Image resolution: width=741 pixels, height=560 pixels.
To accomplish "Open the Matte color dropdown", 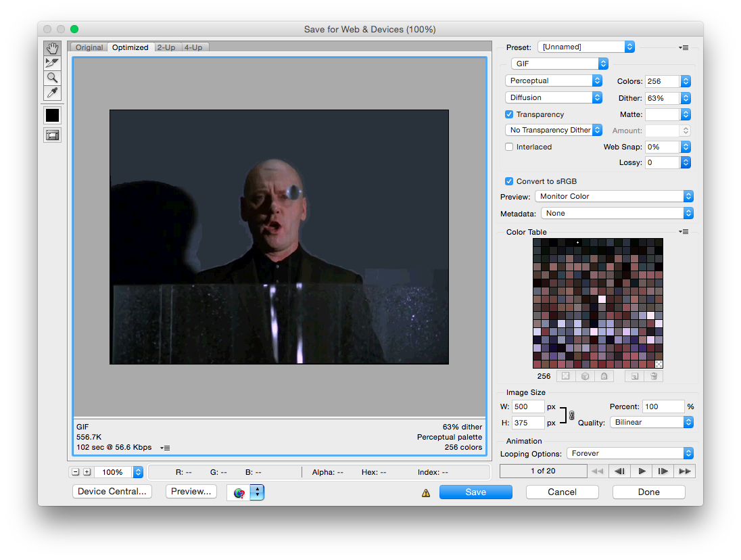I will [686, 114].
